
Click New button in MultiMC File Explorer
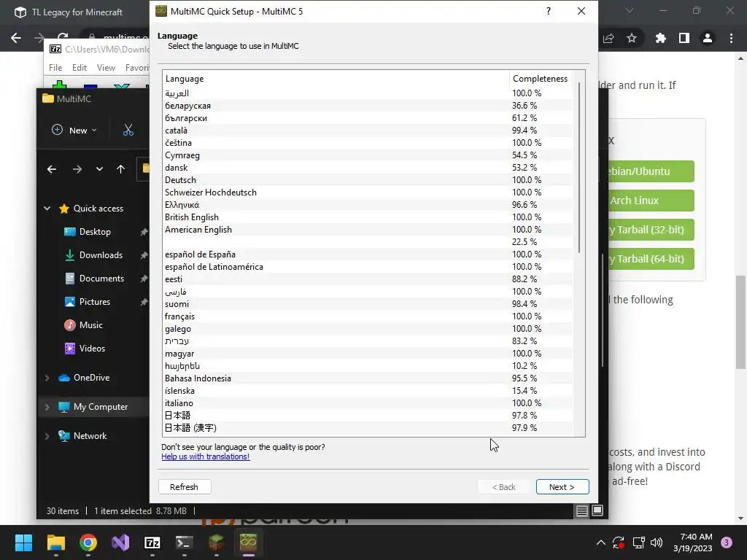pyautogui.click(x=74, y=130)
